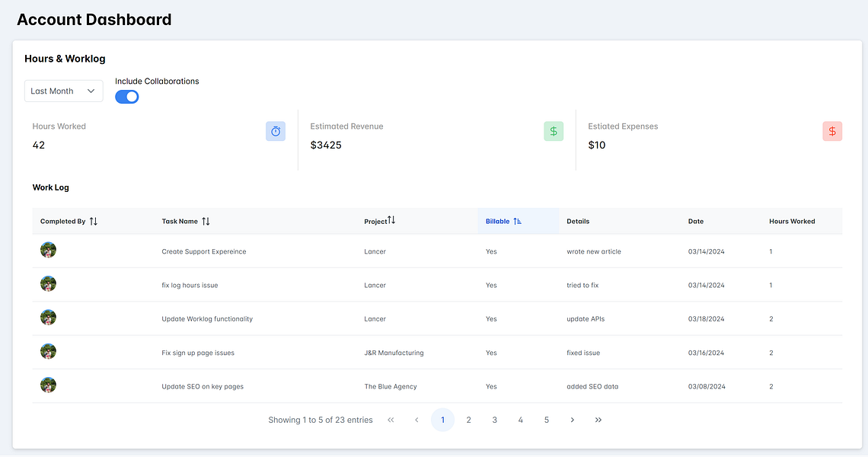Open the Last Month period dropdown
Viewport: 868px width, 457px height.
point(64,91)
